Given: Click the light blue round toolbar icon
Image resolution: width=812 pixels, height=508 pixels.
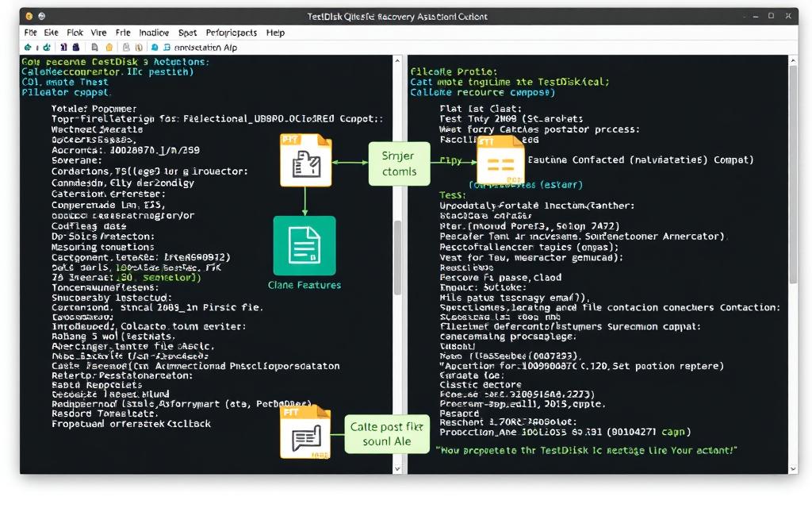Looking at the screenshot, I should click(155, 47).
